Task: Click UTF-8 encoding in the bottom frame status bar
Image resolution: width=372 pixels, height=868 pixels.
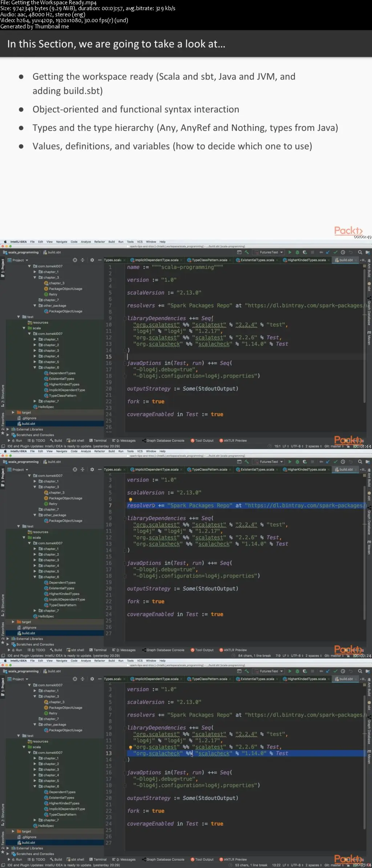Action: click(x=297, y=865)
